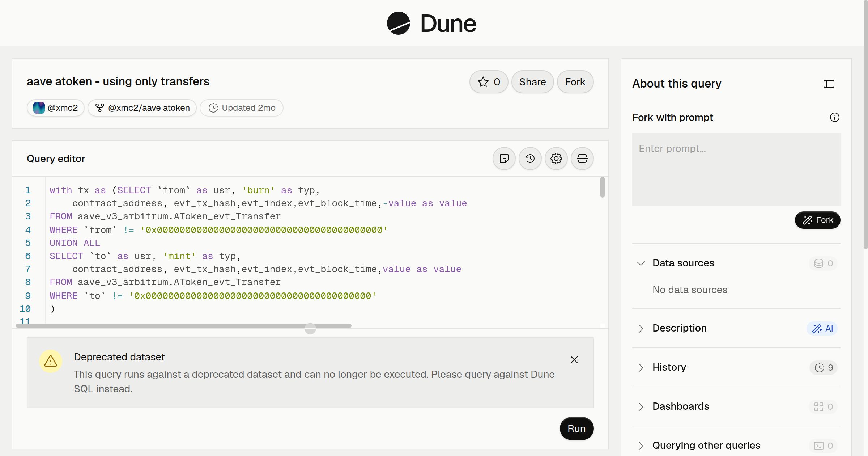Screen dimensions: 868x456
Task: Click code line 5 'UNION ALL'
Action: click(x=75, y=243)
